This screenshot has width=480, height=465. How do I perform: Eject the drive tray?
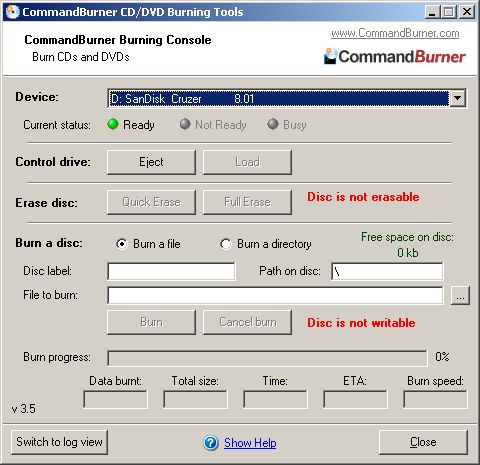(x=151, y=162)
